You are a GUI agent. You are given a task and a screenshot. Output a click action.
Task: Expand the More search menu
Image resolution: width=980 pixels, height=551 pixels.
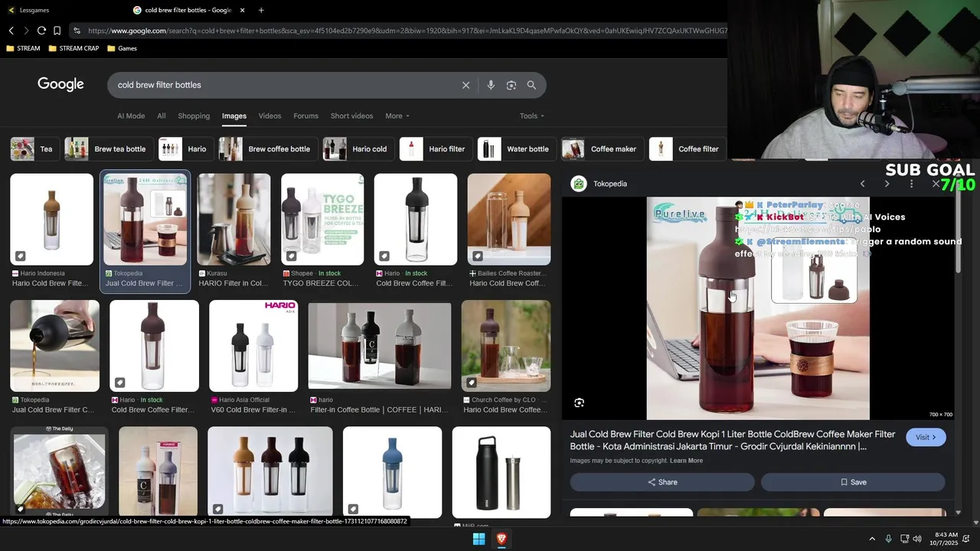point(397,116)
